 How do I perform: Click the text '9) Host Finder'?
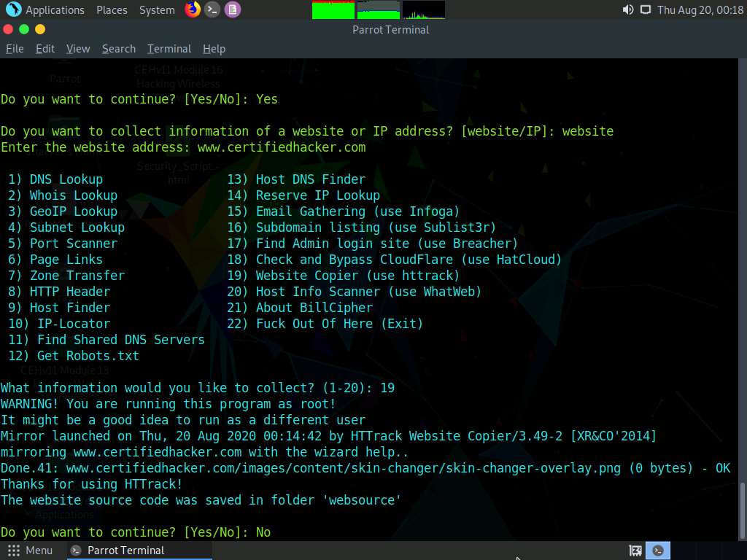click(59, 308)
